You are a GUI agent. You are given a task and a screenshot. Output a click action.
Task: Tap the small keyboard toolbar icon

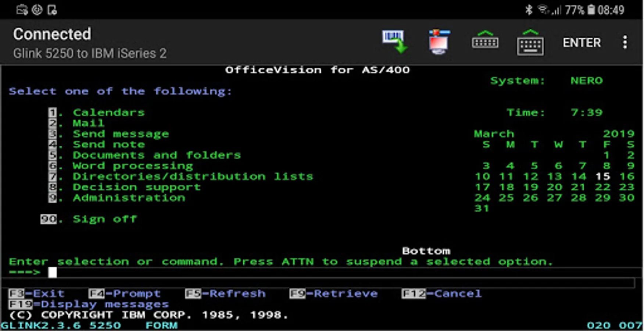coord(485,40)
